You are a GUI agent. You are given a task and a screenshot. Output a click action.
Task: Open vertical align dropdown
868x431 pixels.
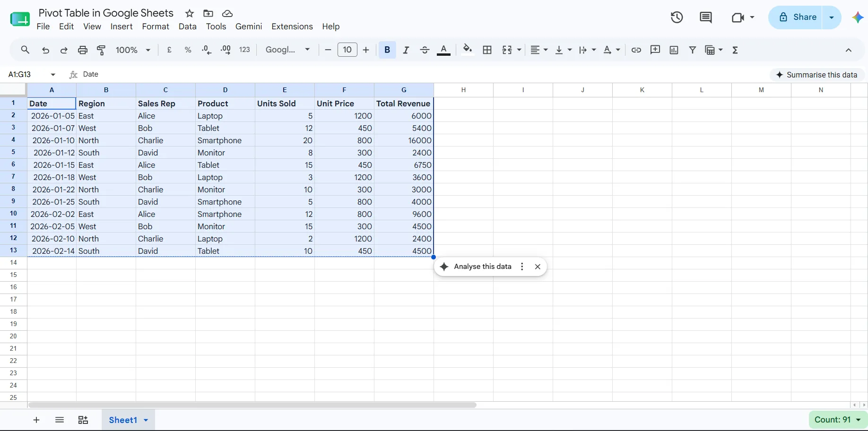tap(563, 50)
